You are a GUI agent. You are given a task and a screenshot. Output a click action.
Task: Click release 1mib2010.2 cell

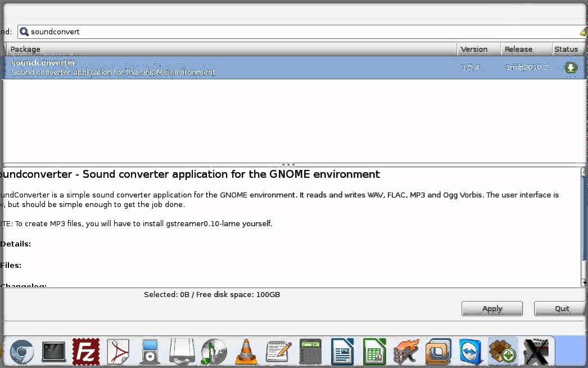point(527,67)
